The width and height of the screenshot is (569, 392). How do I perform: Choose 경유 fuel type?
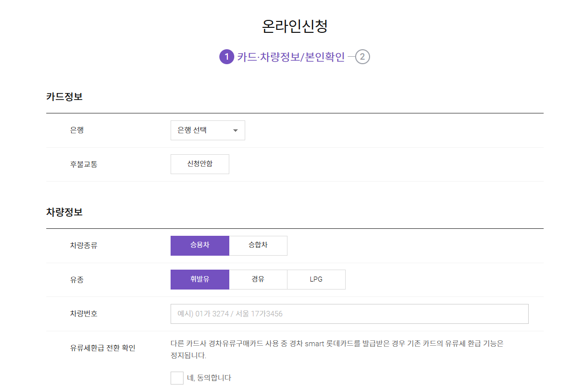(x=258, y=280)
